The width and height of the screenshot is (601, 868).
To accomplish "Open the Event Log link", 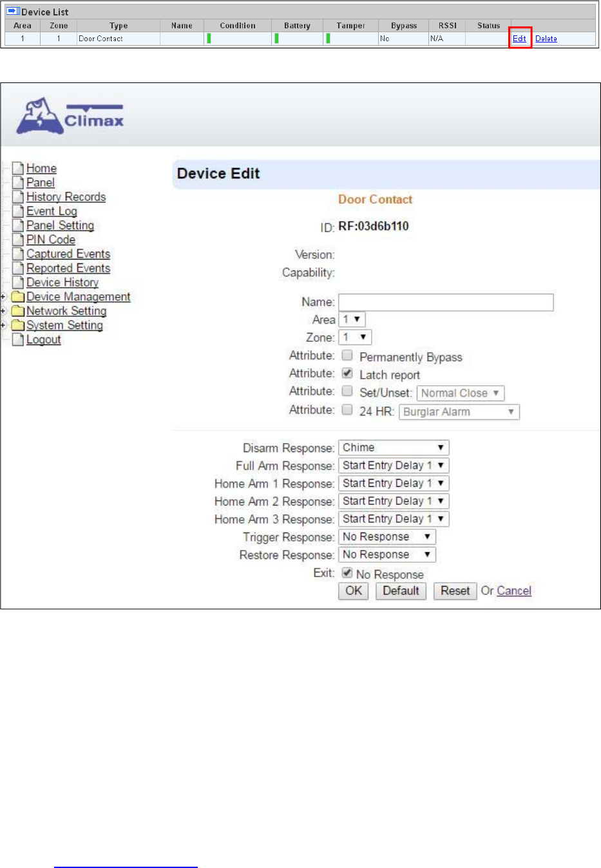I will tap(52, 211).
